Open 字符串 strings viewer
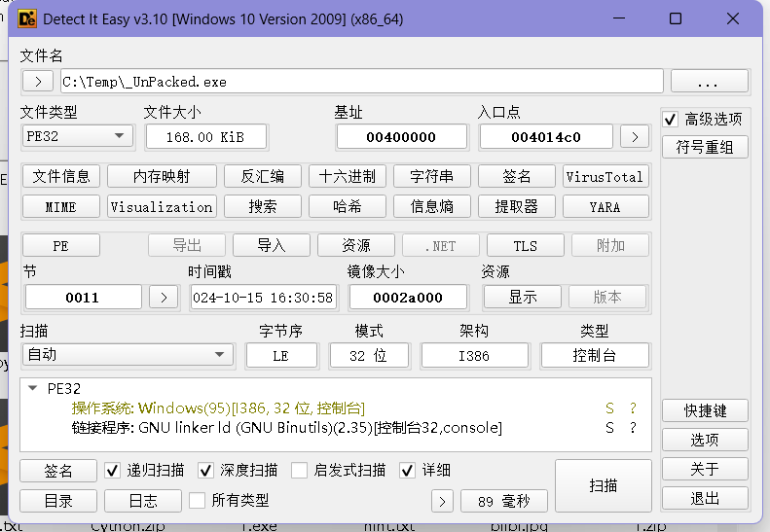The height and width of the screenshot is (532, 770). [431, 176]
